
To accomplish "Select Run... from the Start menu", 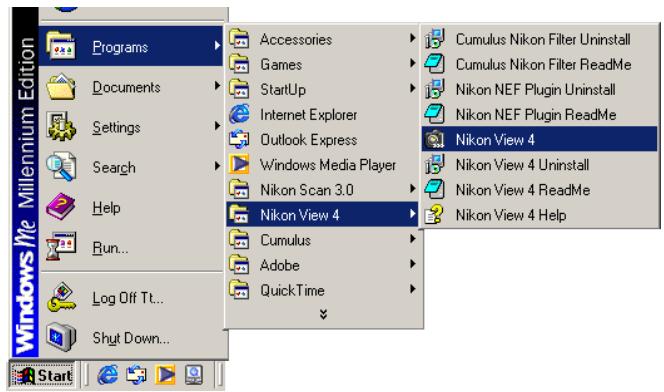I will tap(131, 247).
